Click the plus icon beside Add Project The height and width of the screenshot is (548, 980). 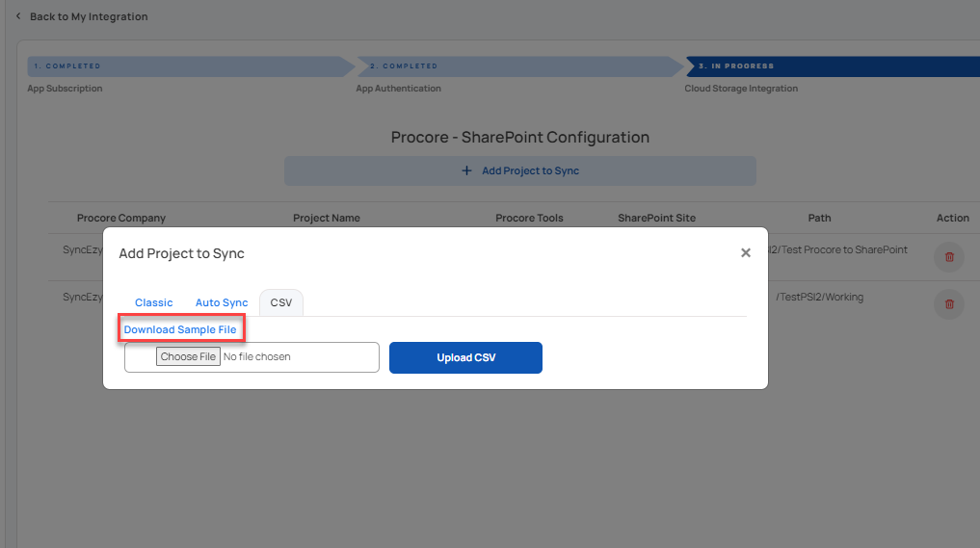466,170
